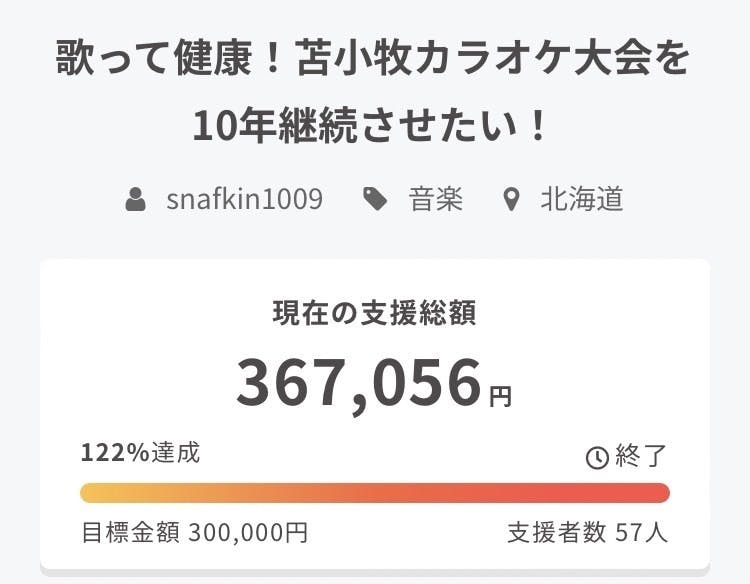Click the 支援者数 label

(557, 532)
